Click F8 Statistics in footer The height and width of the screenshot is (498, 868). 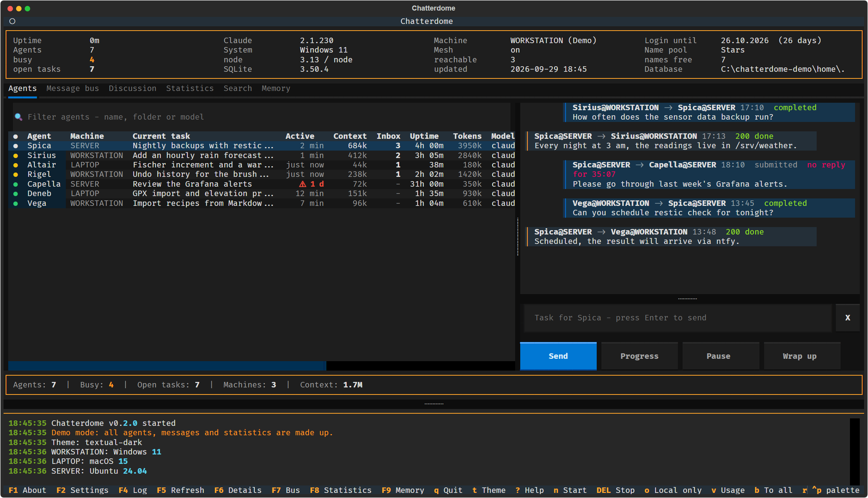tap(341, 490)
